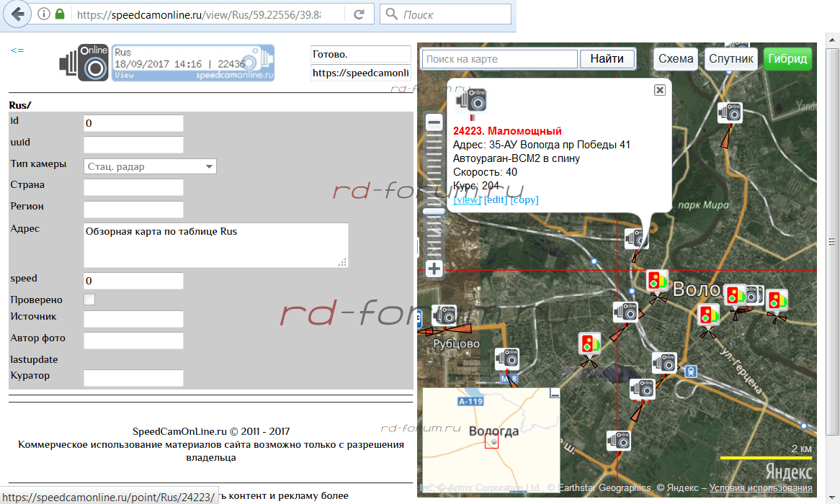This screenshot has height=504, width=840.
Task: Open the [view] link in popup
Action: tap(467, 199)
